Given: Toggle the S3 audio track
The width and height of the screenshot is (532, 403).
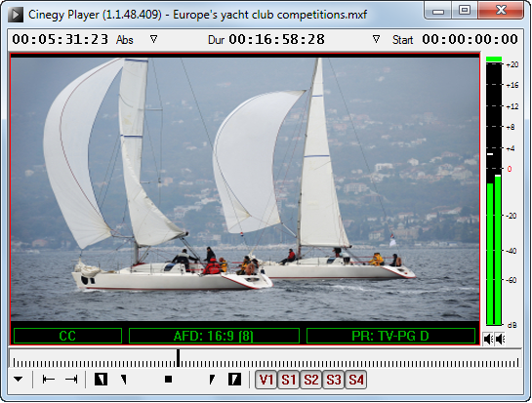Looking at the screenshot, I should coord(333,380).
